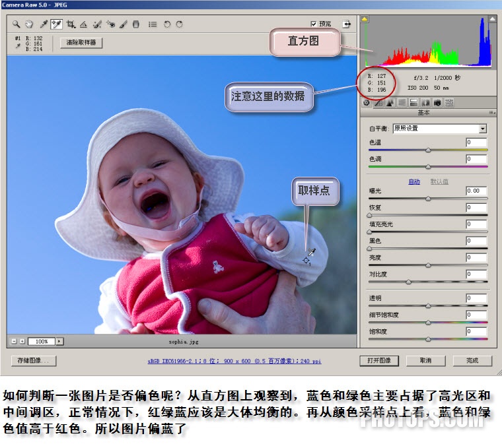
Task: Open the 基本 panel flyout menu
Action: pos(492,113)
